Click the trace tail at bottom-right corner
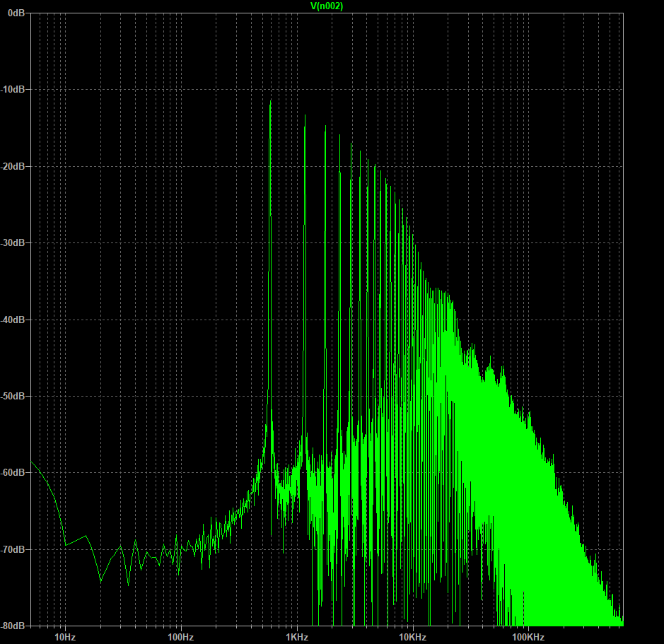 [x=621, y=621]
